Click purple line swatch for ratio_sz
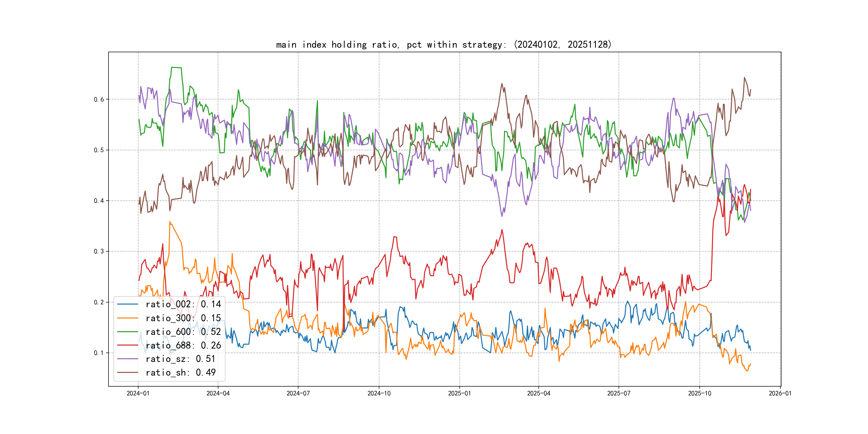Screen dimensions: 868x434 tap(127, 359)
